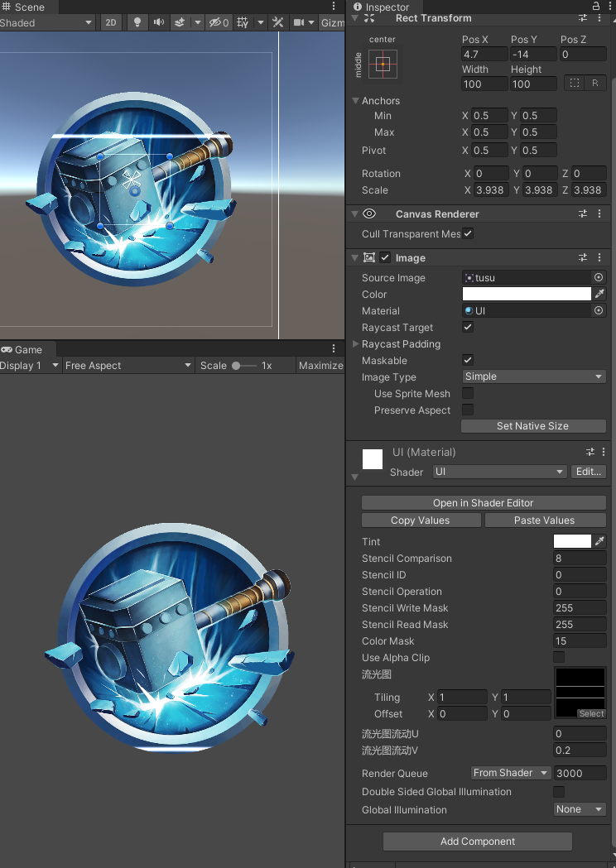Open Source Image object picker circle
This screenshot has height=868, width=616.
coord(599,277)
